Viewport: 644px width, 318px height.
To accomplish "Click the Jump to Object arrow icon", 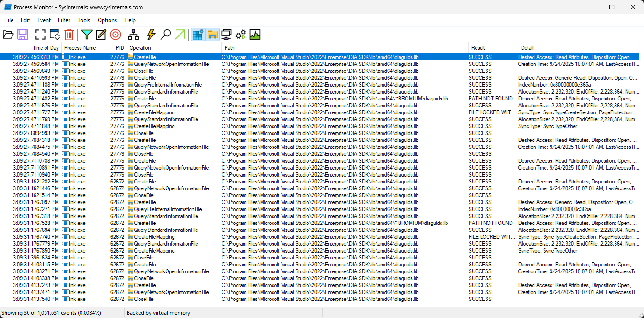I will (x=180, y=35).
